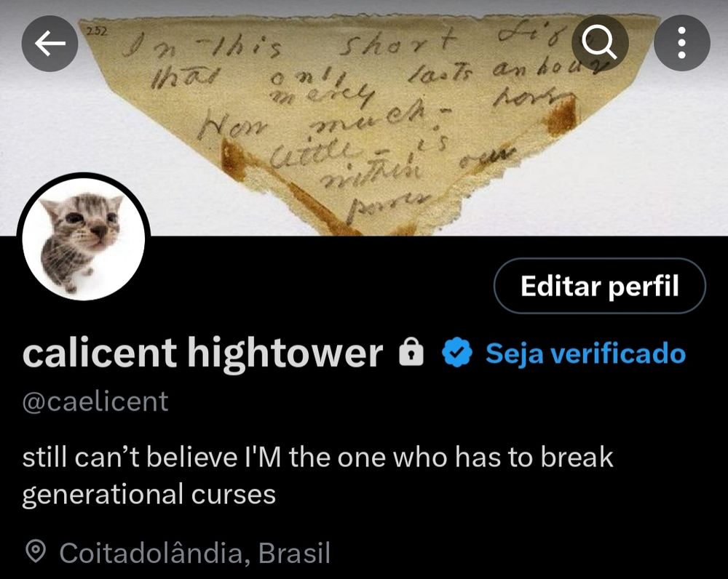Go back using the left arrow icon
Viewport: 728px width, 579px height.
click(x=50, y=44)
